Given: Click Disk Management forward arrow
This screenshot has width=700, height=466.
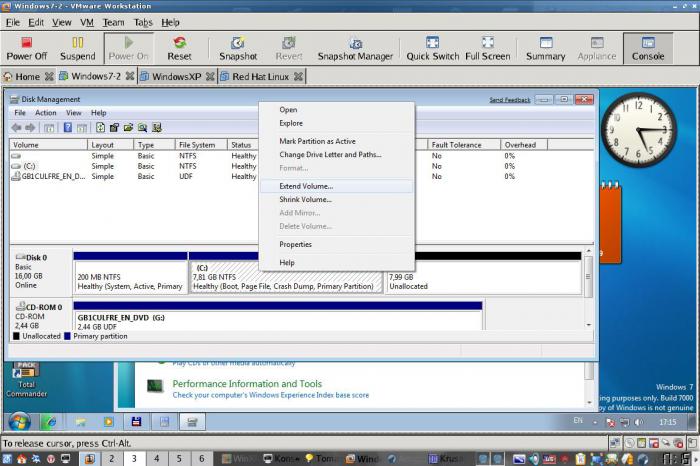Looking at the screenshot, I should tap(30, 128).
